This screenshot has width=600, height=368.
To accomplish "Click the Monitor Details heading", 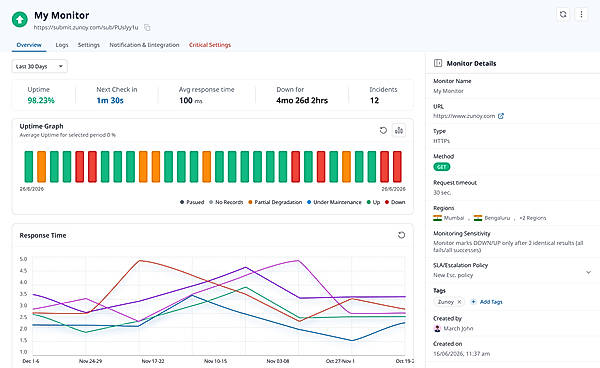I will 471,64.
